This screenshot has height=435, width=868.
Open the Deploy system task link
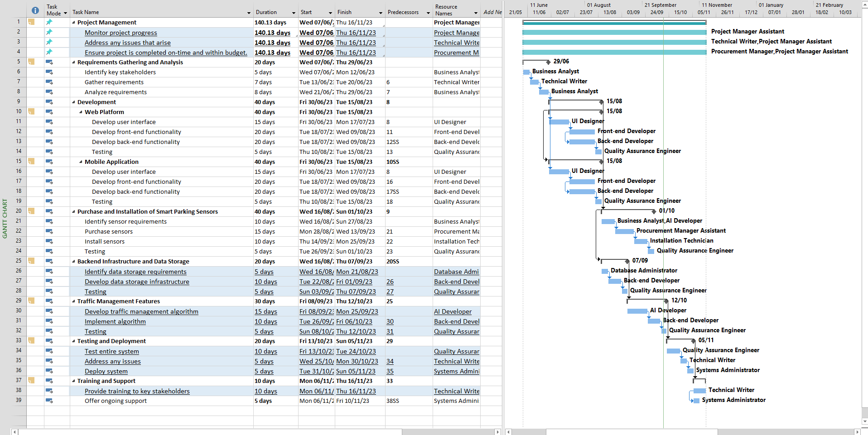106,371
